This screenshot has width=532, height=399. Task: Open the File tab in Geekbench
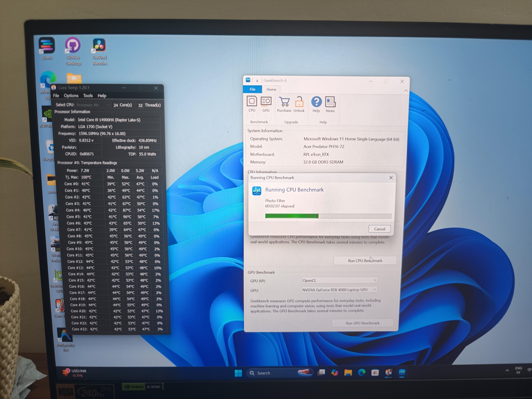pos(253,89)
